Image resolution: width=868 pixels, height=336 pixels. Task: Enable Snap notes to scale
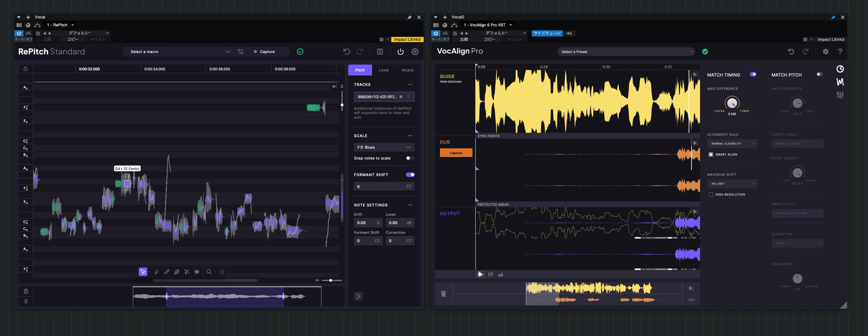tap(410, 158)
